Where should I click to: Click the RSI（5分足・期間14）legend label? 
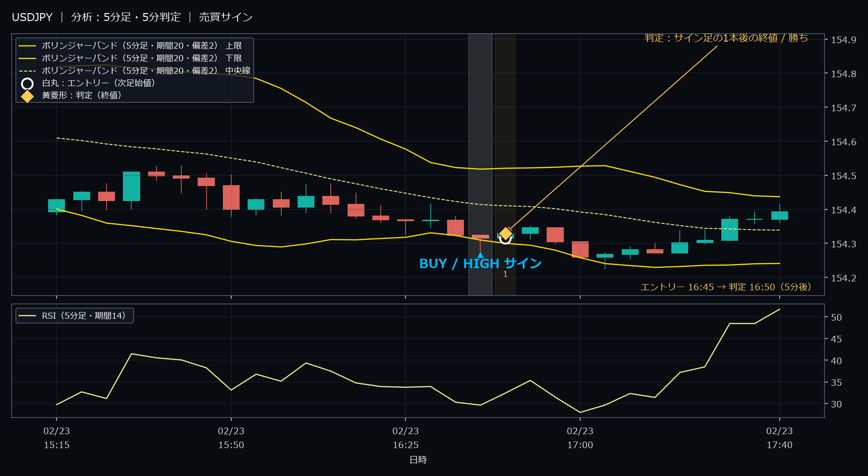[84, 316]
